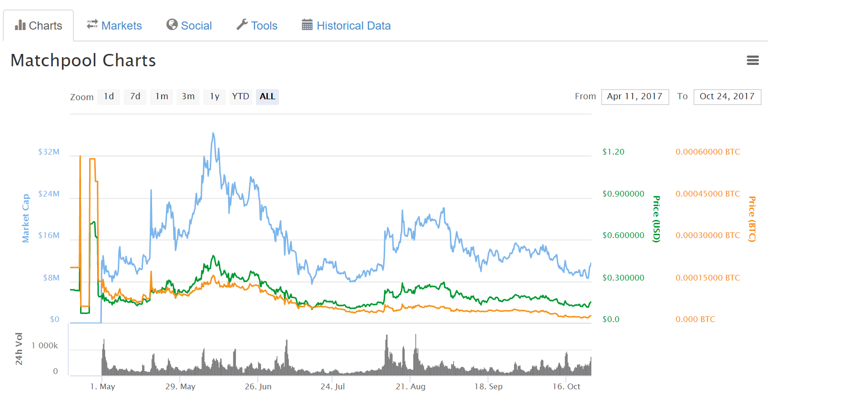Switch to the Markets tab
Image resolution: width=868 pixels, height=406 pixels.
[121, 26]
